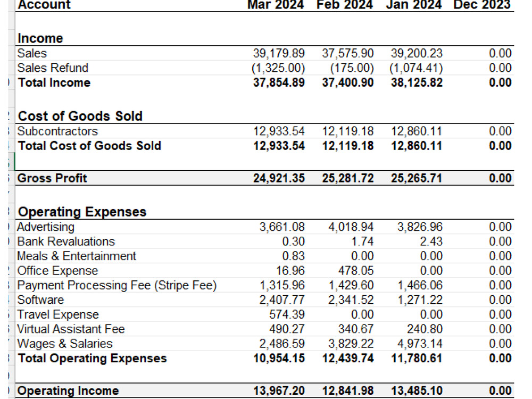Image resolution: width=532 pixels, height=399 pixels.
Task: Click Total Operating Expenses value 12,439.74
Action: point(348,358)
